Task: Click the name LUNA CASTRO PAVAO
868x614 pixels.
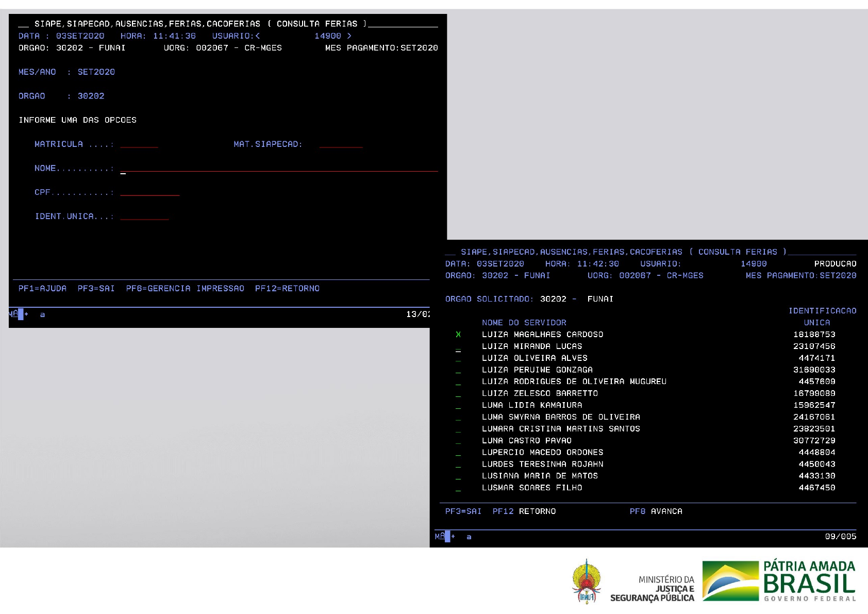Action: coord(526,441)
